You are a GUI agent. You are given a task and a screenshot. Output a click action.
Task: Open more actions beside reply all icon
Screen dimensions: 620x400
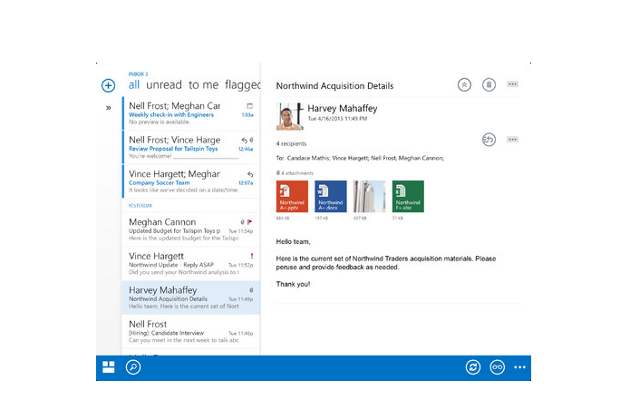pos(512,140)
